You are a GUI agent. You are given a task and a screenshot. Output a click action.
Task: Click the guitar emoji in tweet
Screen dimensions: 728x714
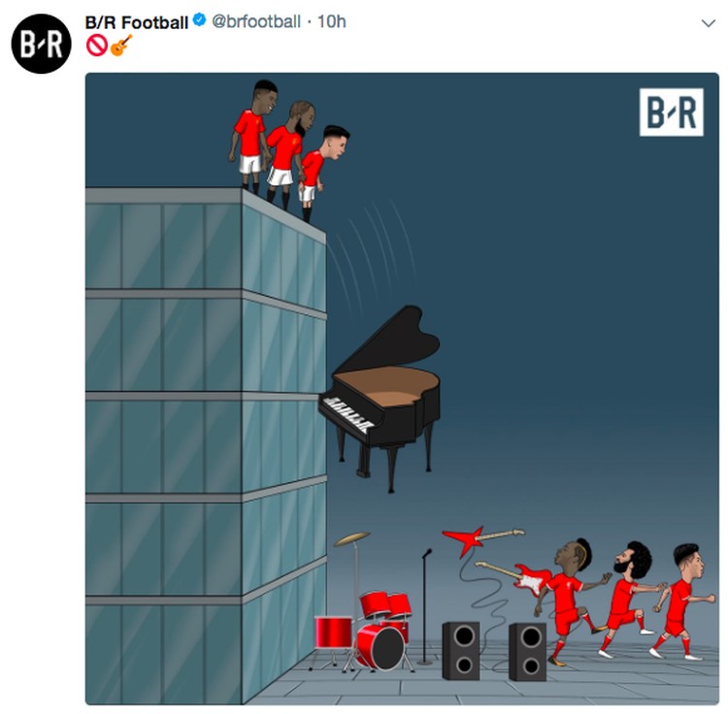120,46
